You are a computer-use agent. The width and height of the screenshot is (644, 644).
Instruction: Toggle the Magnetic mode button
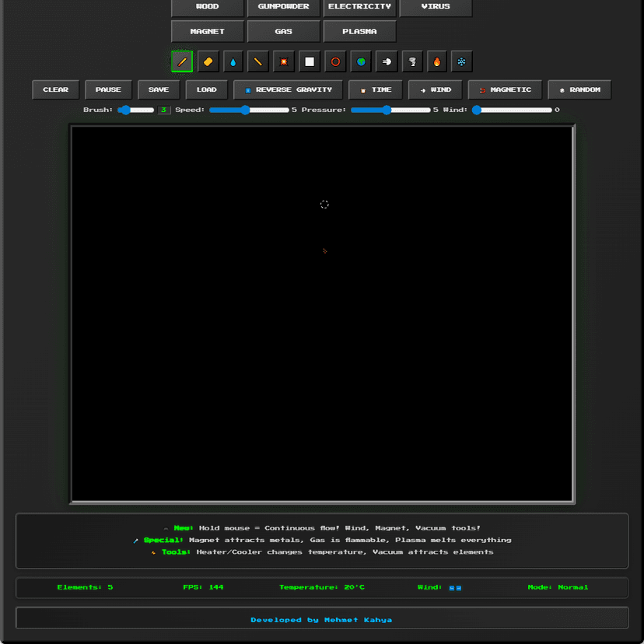pos(505,89)
